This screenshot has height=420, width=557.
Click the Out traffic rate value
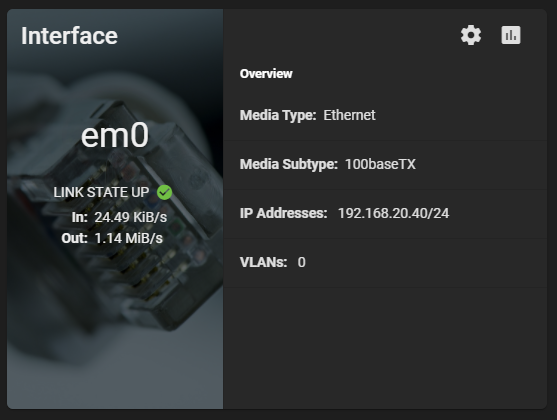[129, 238]
